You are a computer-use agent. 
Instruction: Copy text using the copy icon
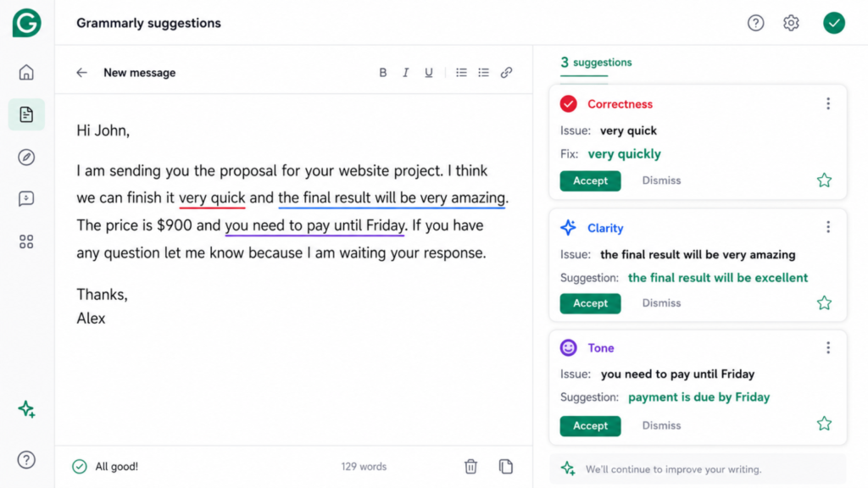click(505, 467)
